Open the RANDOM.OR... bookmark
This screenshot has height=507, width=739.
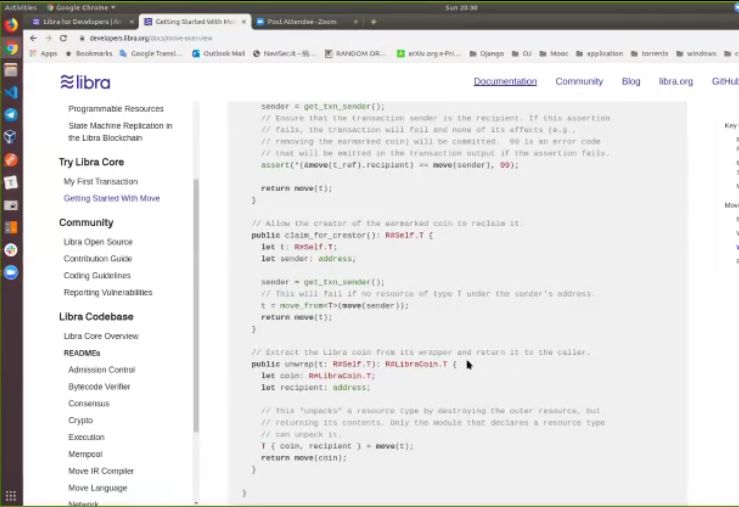pos(355,54)
